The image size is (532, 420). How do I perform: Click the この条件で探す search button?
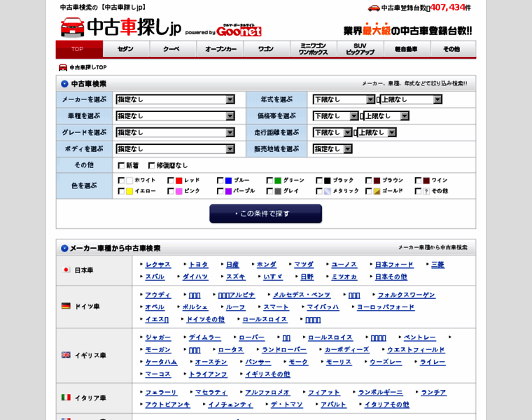click(266, 213)
